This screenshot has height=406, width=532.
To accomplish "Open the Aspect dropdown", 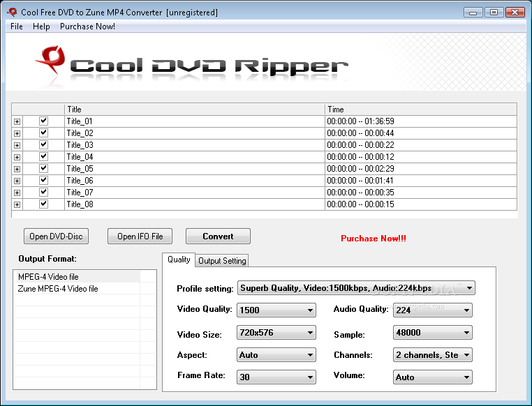I will (x=276, y=355).
